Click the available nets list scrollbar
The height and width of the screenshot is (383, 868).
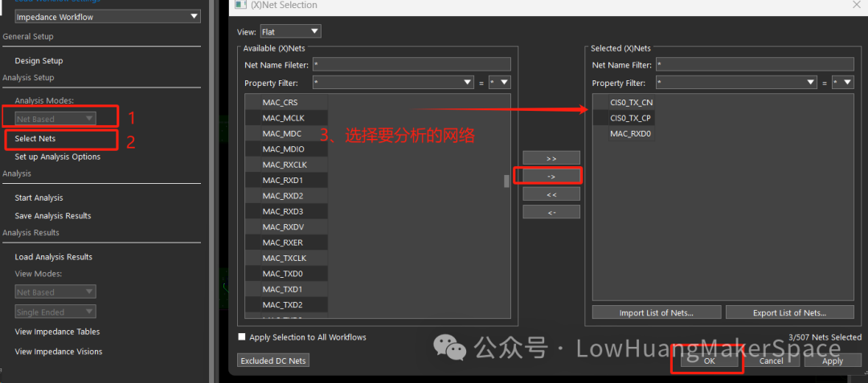click(x=506, y=181)
